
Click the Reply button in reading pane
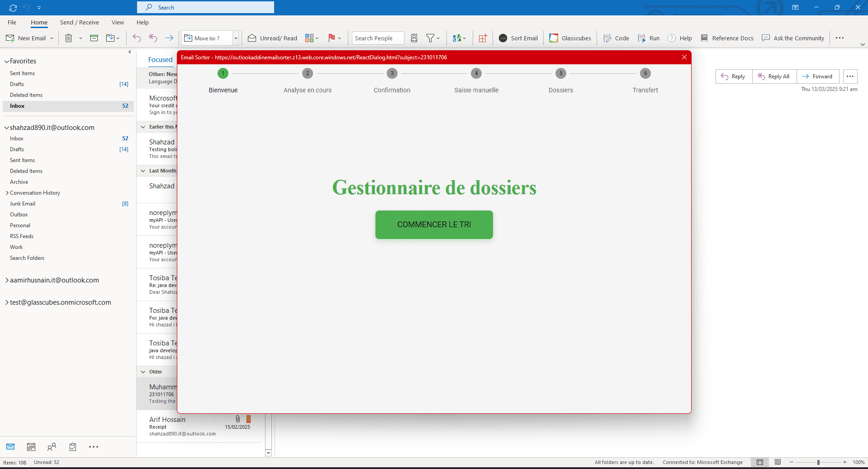734,77
